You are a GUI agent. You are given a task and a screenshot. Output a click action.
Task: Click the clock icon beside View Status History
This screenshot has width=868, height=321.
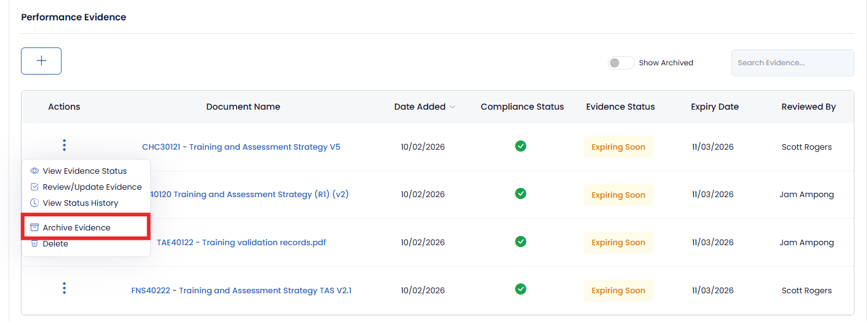pyautogui.click(x=34, y=203)
